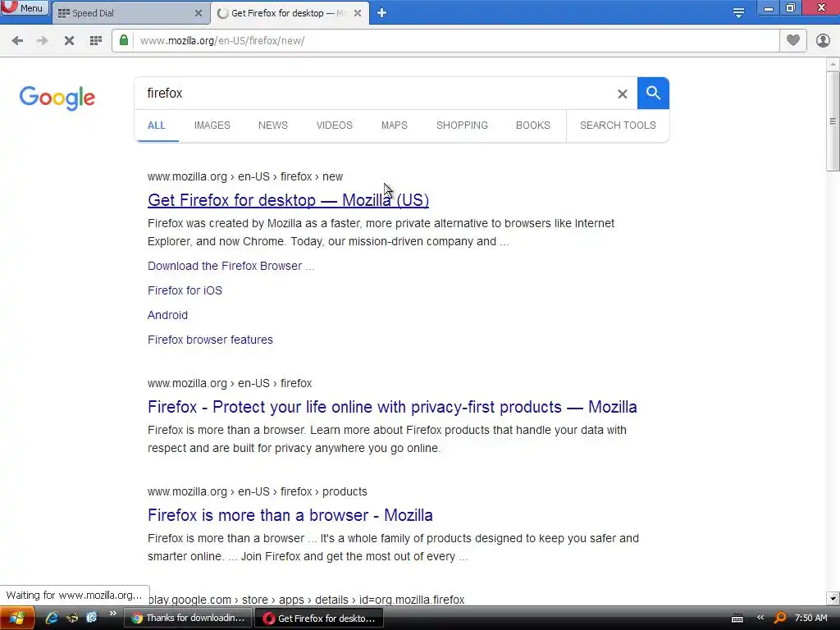Launch Internet Explorer from quick launch

click(52, 618)
